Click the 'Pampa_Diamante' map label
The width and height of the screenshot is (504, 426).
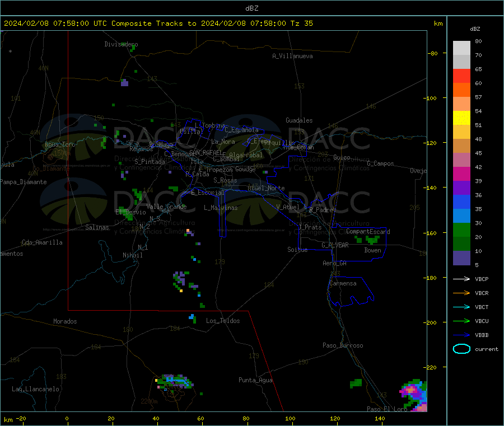[24, 182]
